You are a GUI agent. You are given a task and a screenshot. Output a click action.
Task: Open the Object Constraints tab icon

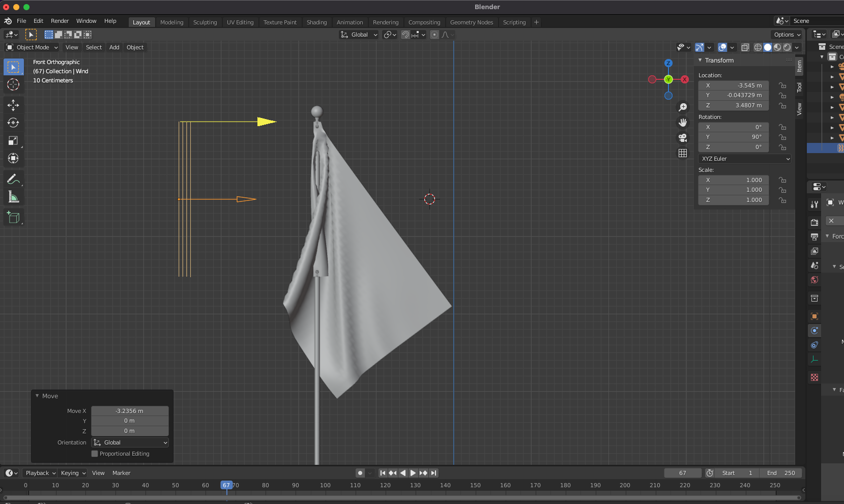click(814, 345)
